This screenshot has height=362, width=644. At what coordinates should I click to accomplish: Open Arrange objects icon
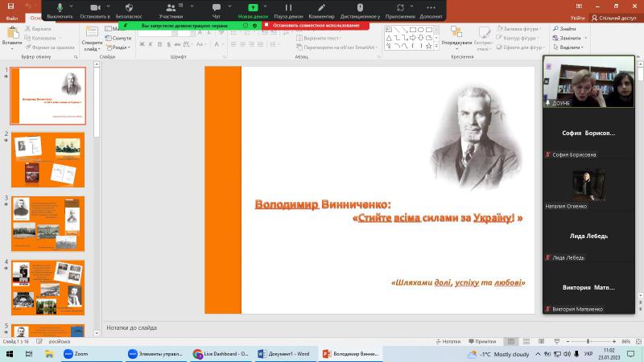[x=456, y=32]
